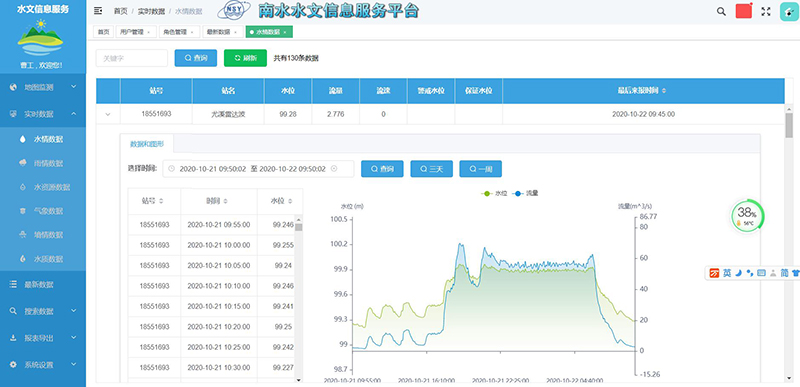This screenshot has width=800, height=387.
Task: Toggle fullscreen mode icon in header
Action: coord(765,12)
